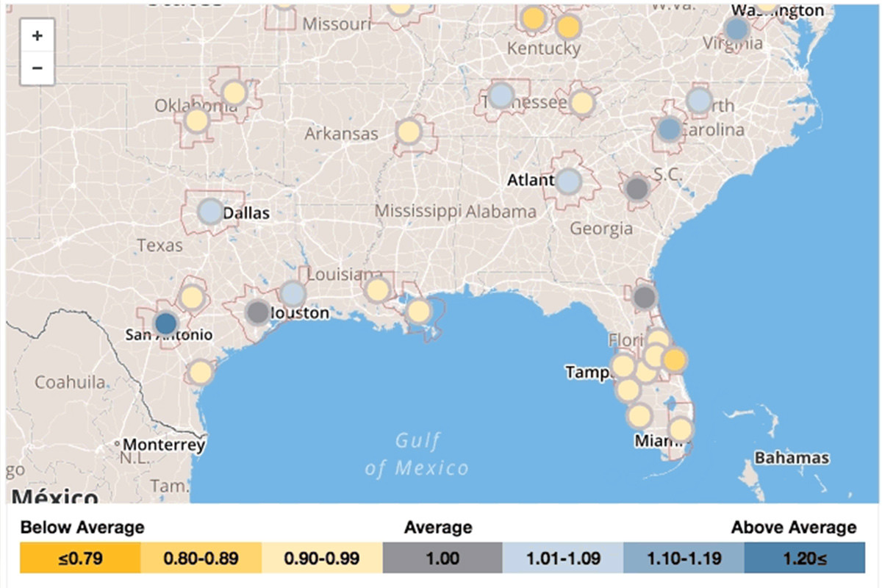Click the Arkansas pale yellow marker
The image size is (882, 588).
[409, 132]
